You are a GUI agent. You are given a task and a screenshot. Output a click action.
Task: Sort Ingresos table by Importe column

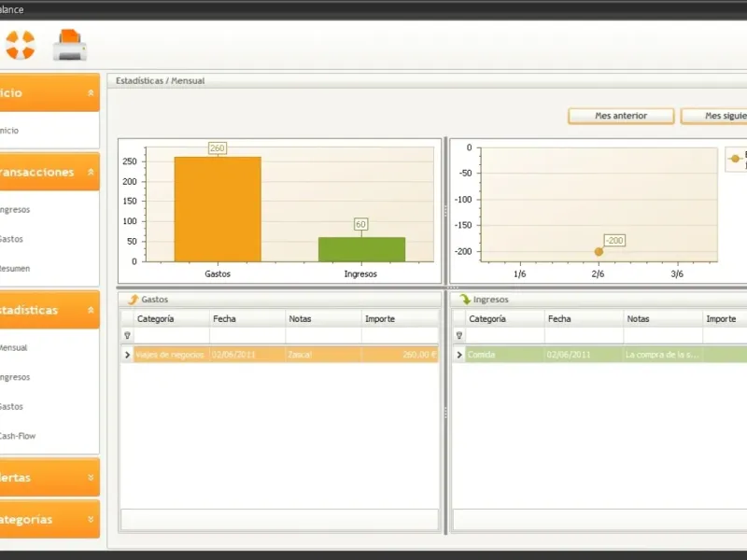coord(725,318)
